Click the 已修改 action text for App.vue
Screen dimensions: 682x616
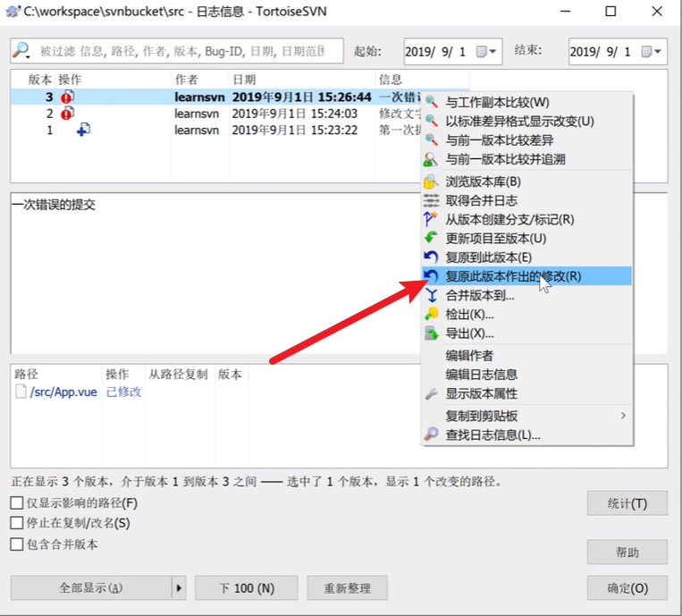(x=123, y=392)
